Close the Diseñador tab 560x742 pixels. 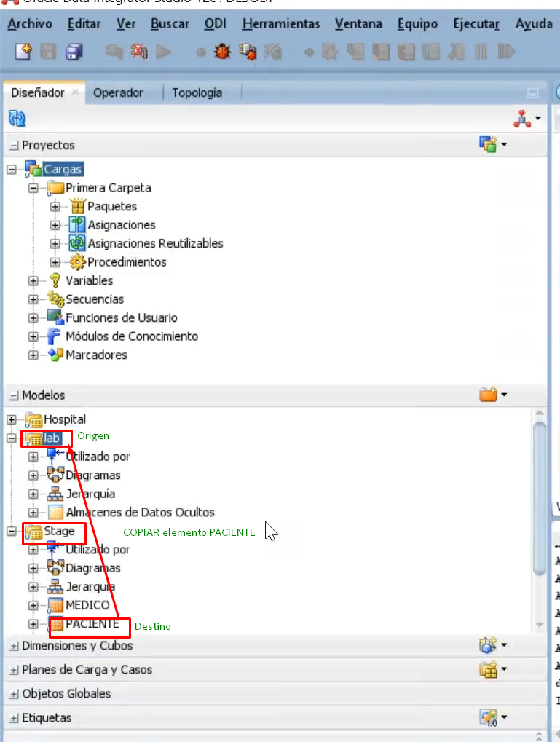click(x=75, y=92)
